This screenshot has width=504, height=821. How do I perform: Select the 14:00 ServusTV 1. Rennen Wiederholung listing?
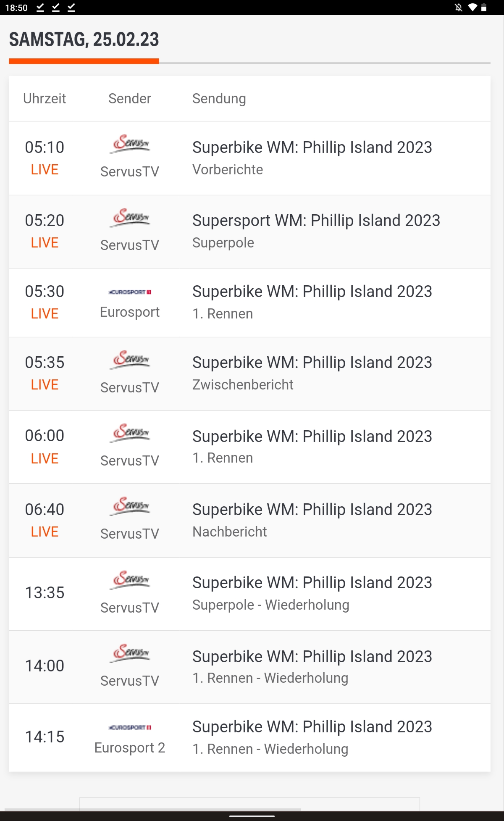(312, 657)
